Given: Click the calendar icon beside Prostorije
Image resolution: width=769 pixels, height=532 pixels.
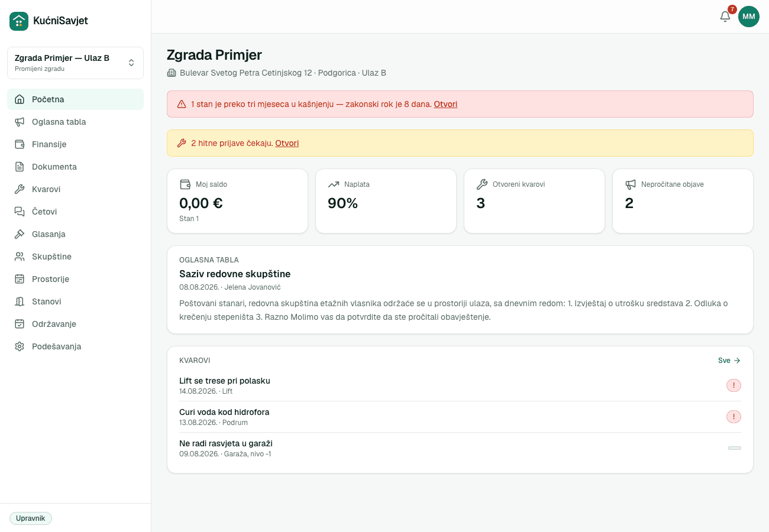Looking at the screenshot, I should coord(20,279).
